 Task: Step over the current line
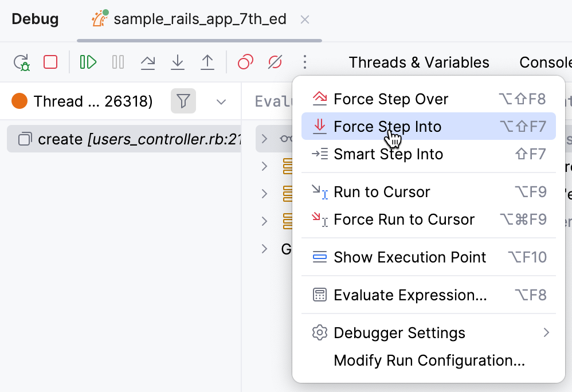point(148,62)
